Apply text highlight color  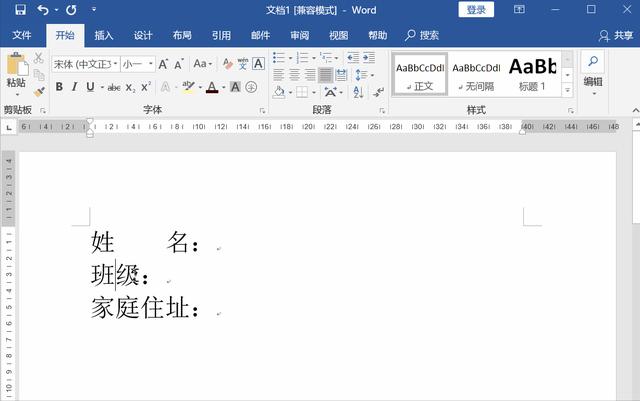tap(188, 87)
